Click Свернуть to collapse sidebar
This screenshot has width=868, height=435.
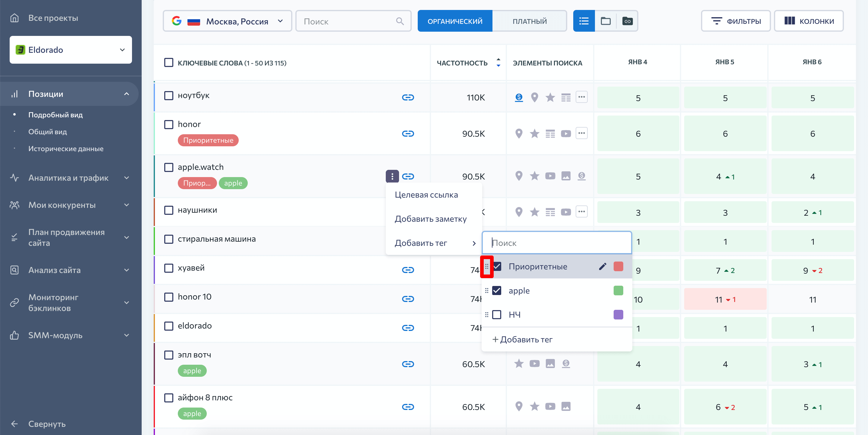point(46,424)
